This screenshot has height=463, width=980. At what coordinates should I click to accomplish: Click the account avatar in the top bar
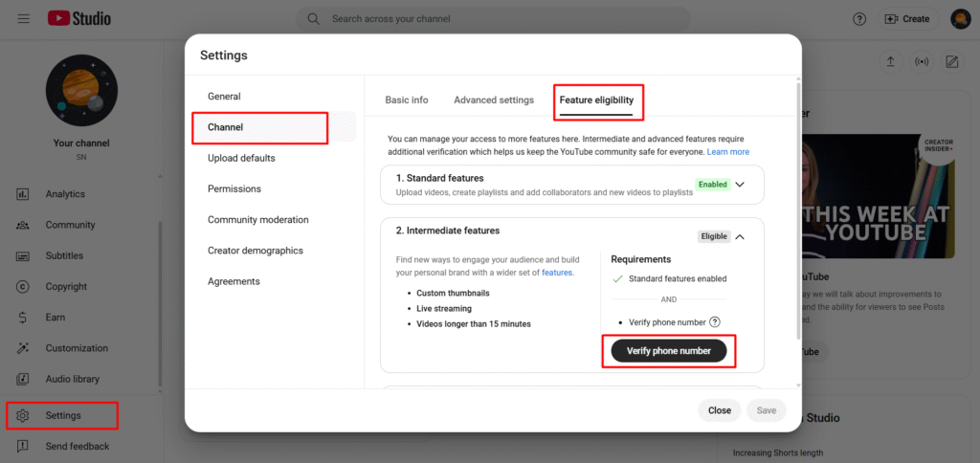pyautogui.click(x=960, y=19)
